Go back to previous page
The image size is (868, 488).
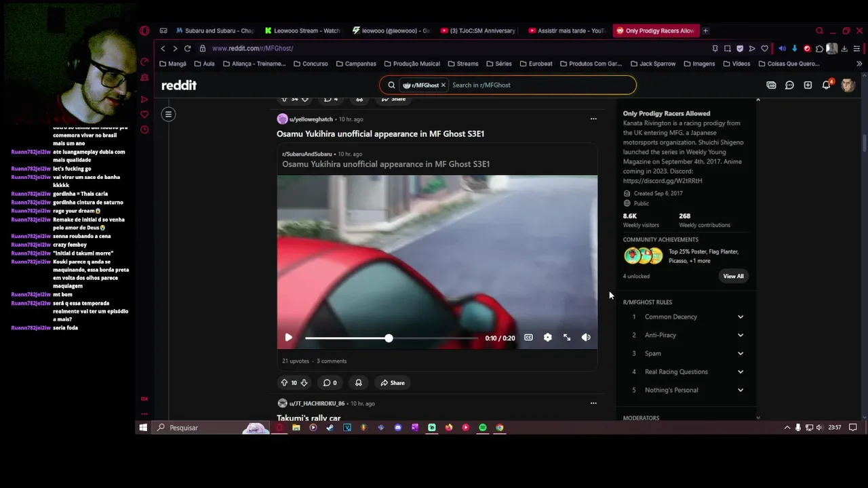tap(163, 49)
